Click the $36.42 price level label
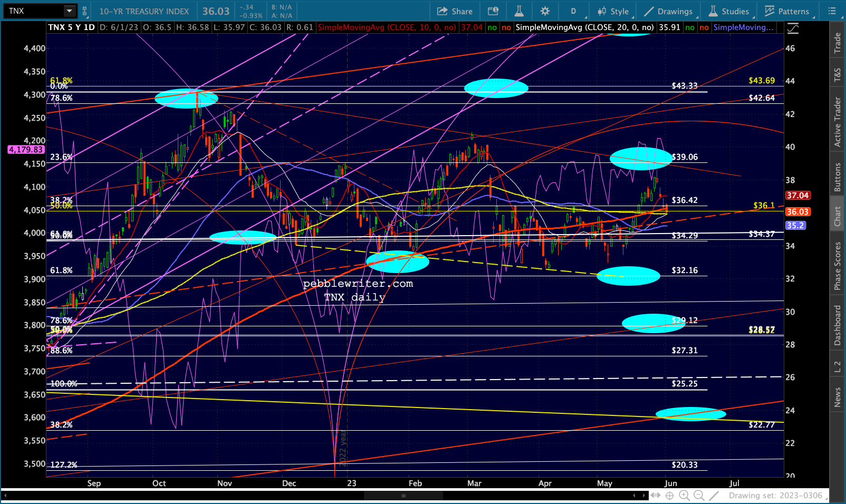The height and width of the screenshot is (504, 846). pos(685,200)
